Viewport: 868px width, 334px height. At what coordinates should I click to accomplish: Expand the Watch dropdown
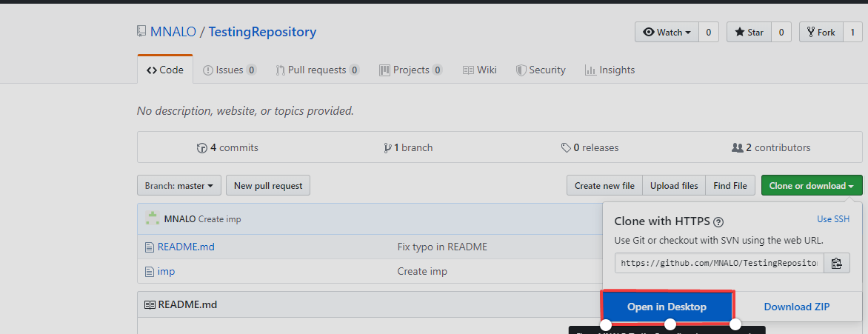point(667,32)
